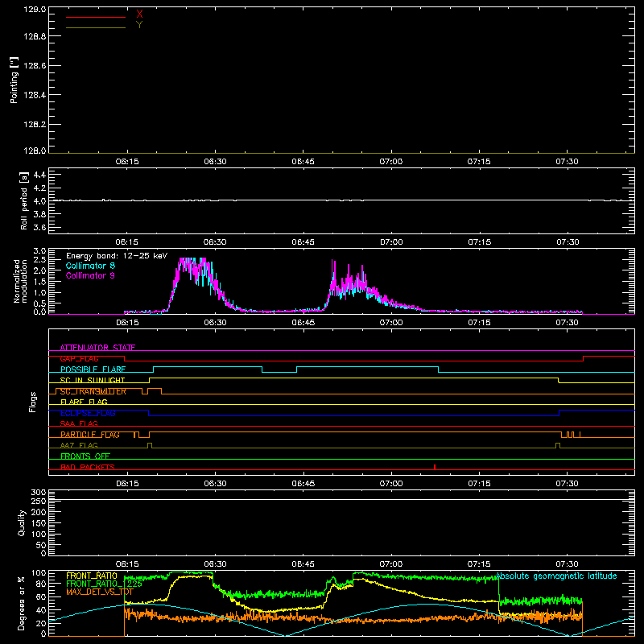This screenshot has width=644, height=644.
Task: Select the Roll period [s] axis title
Action: [x=24, y=200]
